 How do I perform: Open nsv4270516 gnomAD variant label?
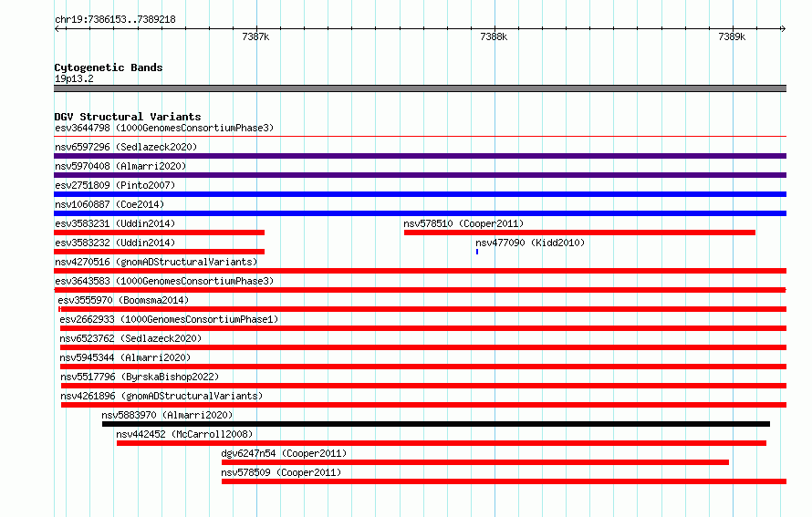coord(156,262)
